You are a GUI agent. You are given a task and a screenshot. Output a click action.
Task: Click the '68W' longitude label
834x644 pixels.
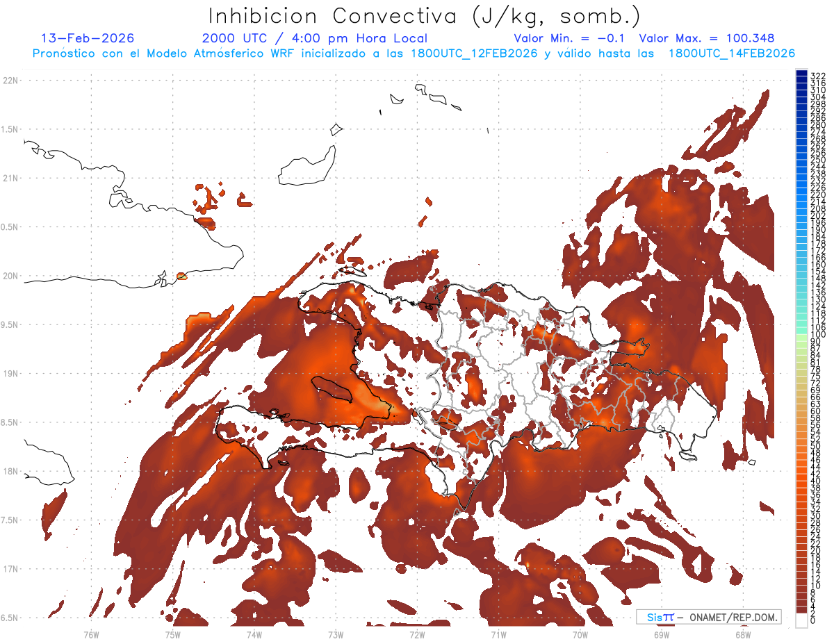pyautogui.click(x=743, y=634)
